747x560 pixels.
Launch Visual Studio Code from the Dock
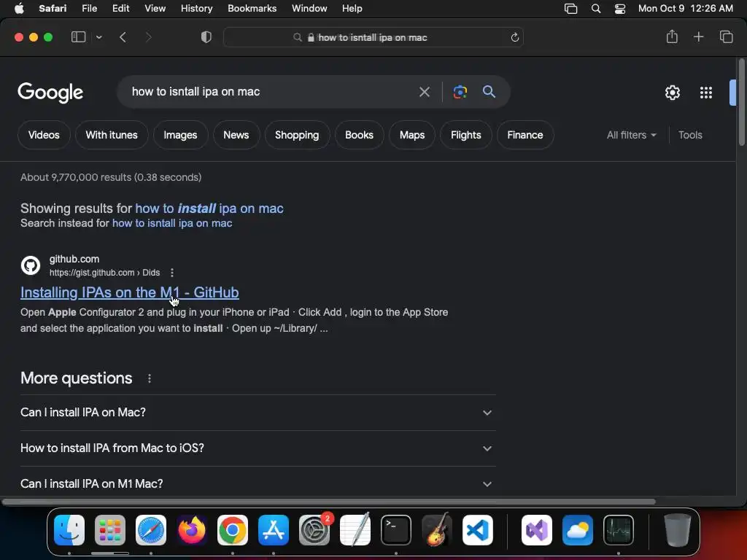click(x=477, y=530)
